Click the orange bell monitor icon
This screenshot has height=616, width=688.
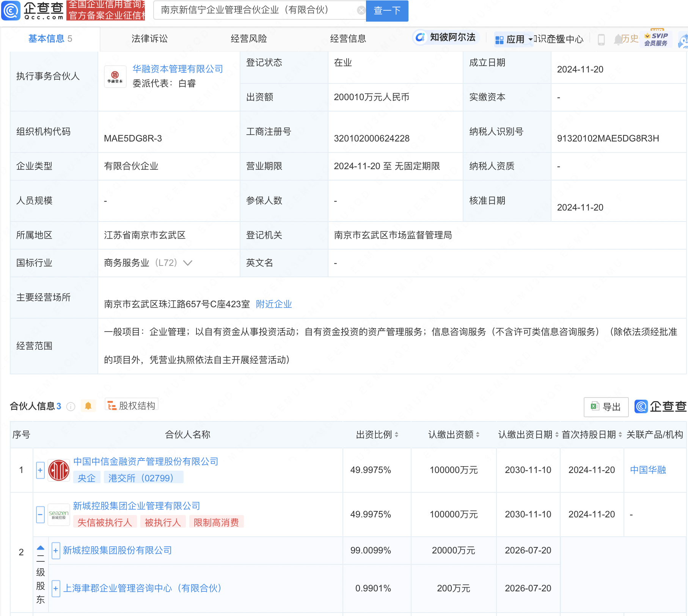(88, 406)
